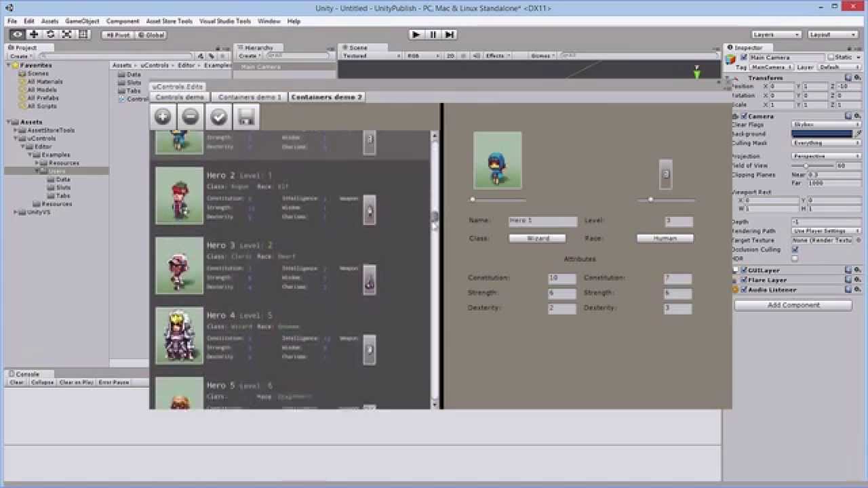Click the selected hero portrait in detail panel

pyautogui.click(x=498, y=161)
